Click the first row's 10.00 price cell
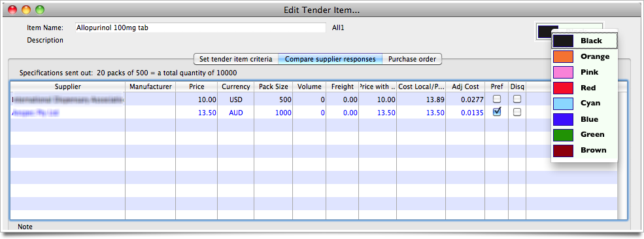 pyautogui.click(x=196, y=99)
